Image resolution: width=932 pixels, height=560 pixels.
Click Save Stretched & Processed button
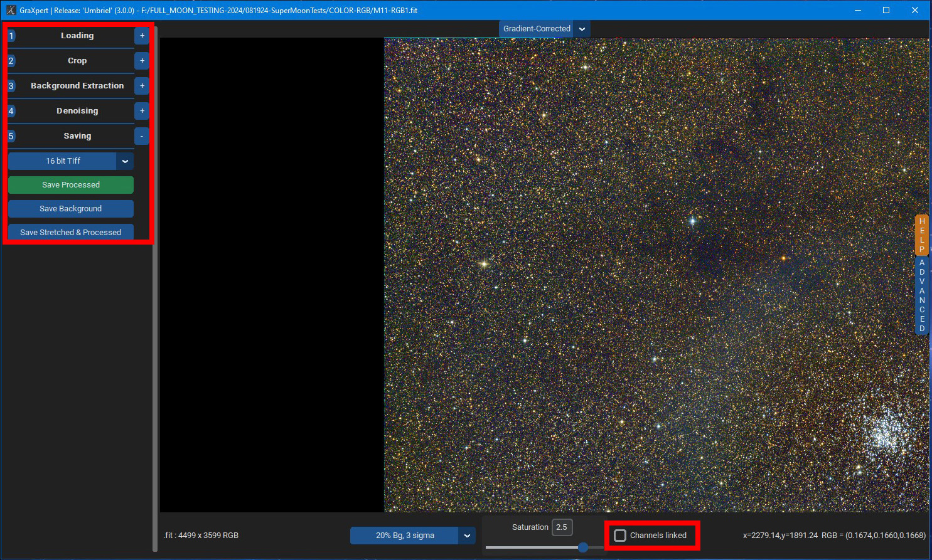(71, 232)
